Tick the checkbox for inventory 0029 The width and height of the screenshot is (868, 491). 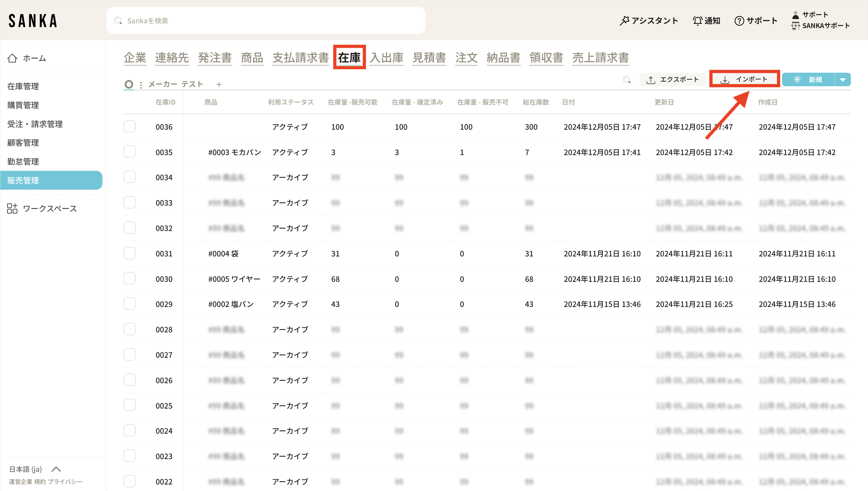129,304
